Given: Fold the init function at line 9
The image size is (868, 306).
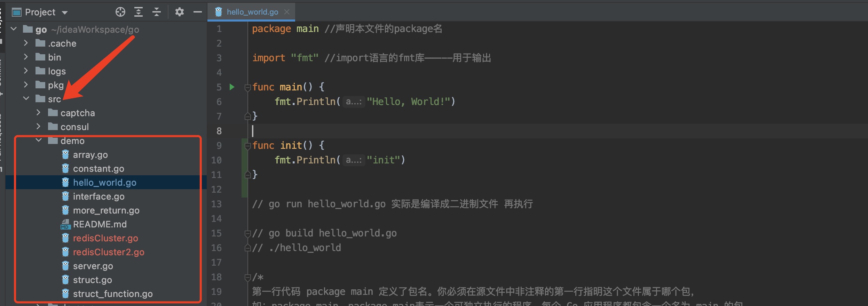Looking at the screenshot, I should point(247,146).
